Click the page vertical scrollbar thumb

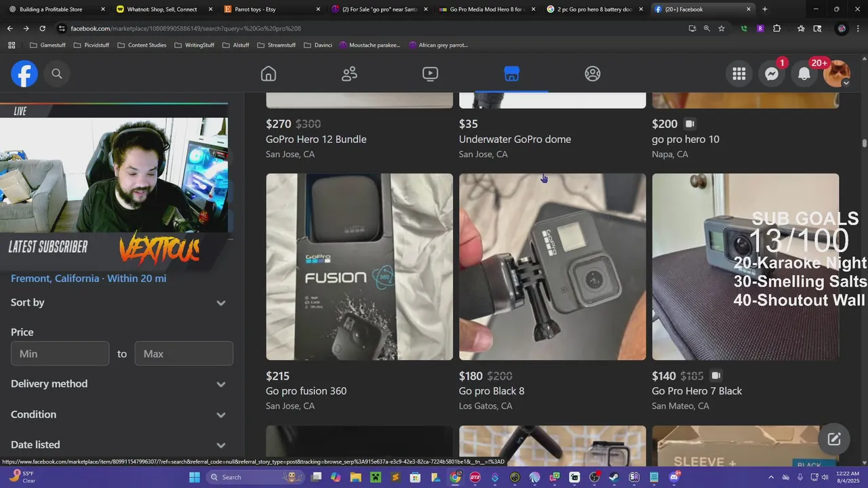[x=864, y=143]
